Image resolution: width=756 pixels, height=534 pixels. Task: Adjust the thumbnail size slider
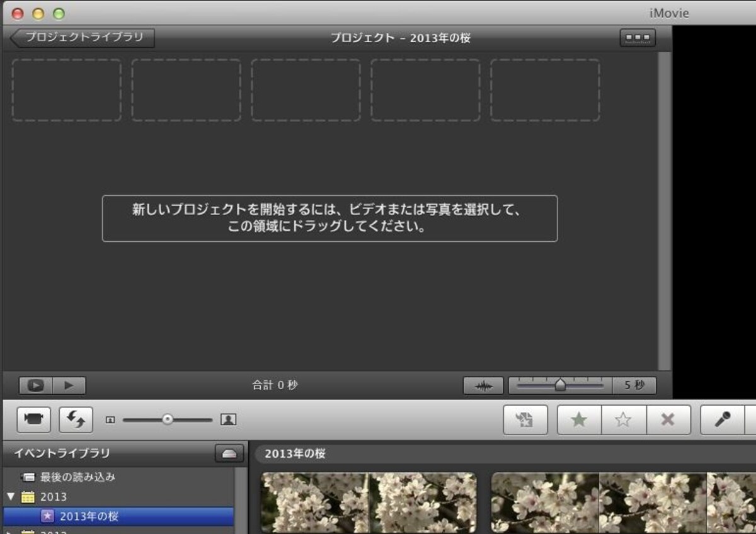(x=167, y=419)
